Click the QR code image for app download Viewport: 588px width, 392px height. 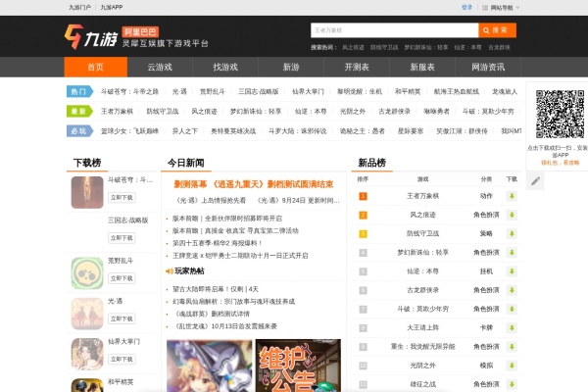tap(560, 114)
